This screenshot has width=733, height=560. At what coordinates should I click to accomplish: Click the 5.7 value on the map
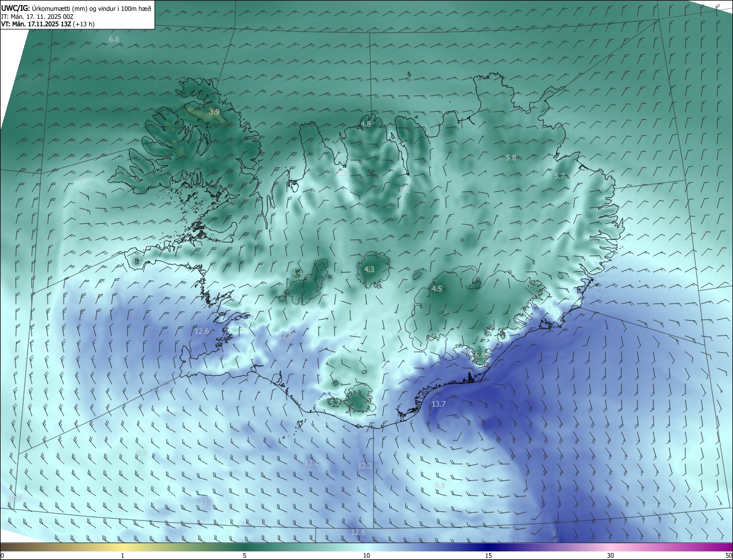point(559,176)
